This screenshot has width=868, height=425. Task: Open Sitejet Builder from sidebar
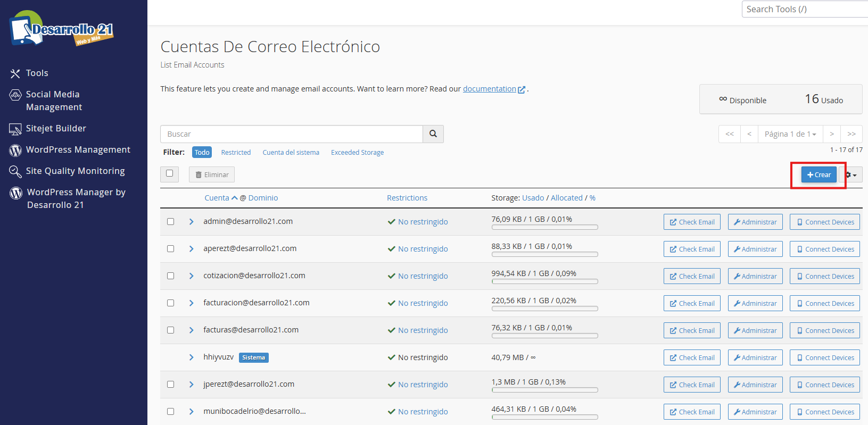click(x=55, y=128)
